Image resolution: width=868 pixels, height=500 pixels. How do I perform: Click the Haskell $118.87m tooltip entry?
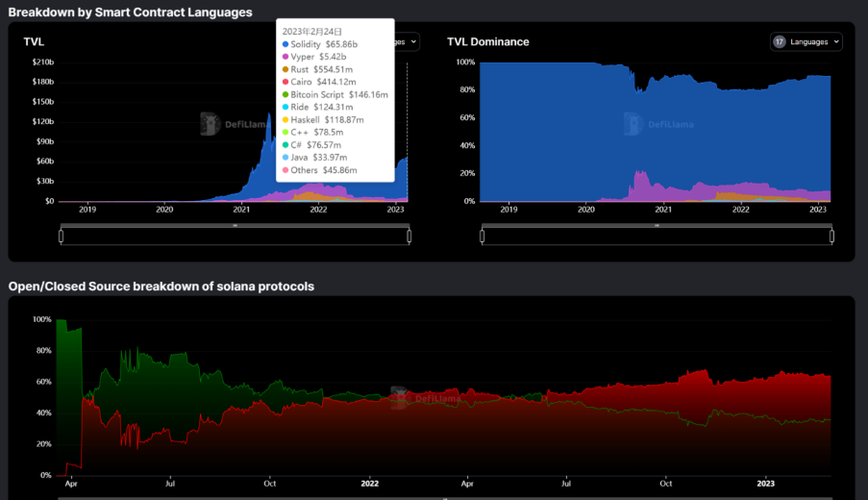pyautogui.click(x=323, y=119)
